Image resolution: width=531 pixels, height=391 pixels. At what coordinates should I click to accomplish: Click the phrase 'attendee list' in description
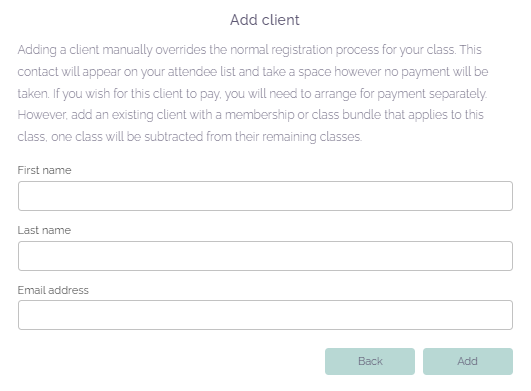click(201, 72)
